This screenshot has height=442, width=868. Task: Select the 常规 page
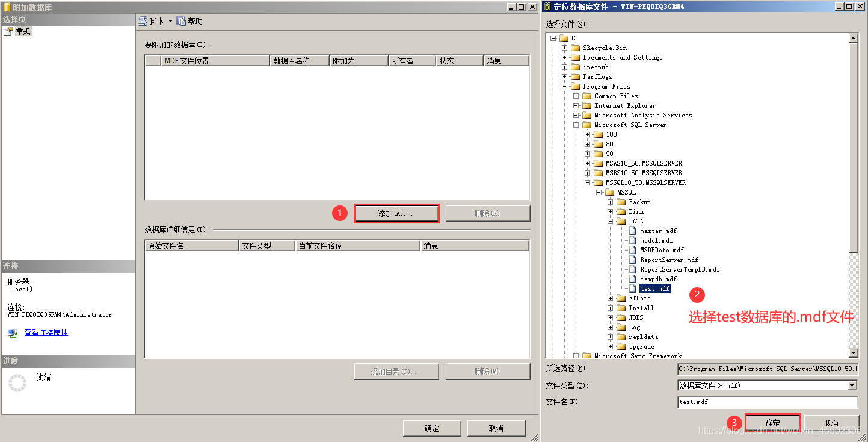23,31
